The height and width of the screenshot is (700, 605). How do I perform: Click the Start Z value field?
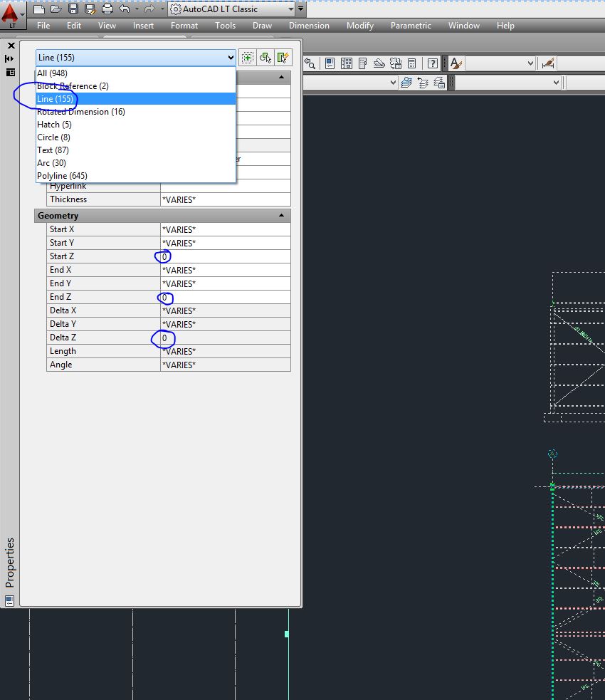coord(226,256)
